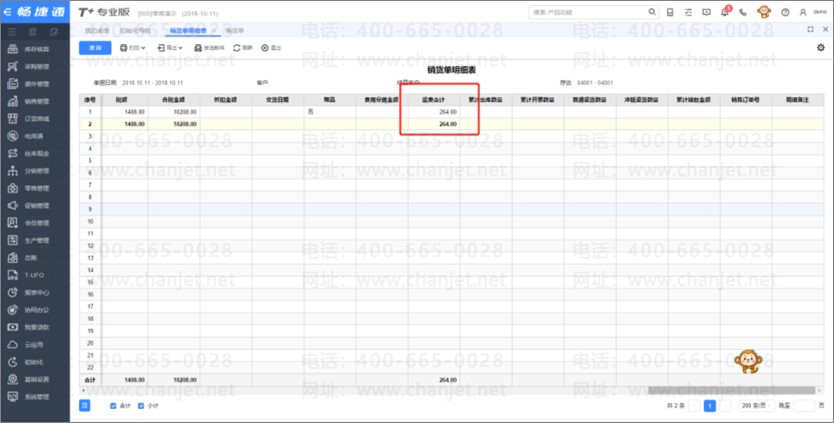Click the horizontal scrollbar under the table
Screen dimensions: 834x423
(731, 390)
